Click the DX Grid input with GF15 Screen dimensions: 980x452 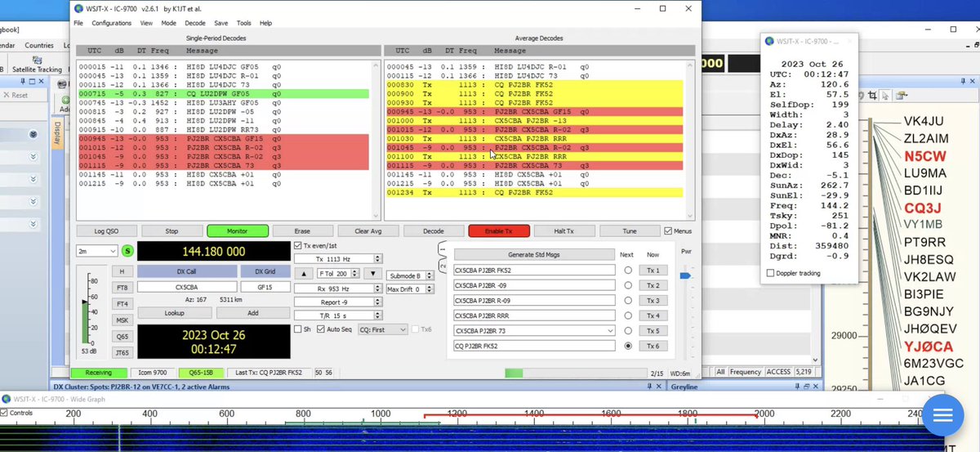click(x=265, y=287)
